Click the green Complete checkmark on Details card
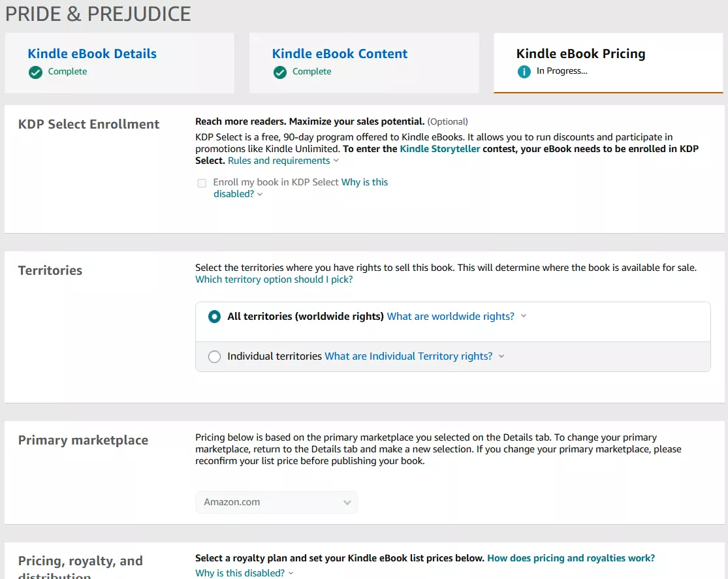Image resolution: width=728 pixels, height=579 pixels. 35,72
